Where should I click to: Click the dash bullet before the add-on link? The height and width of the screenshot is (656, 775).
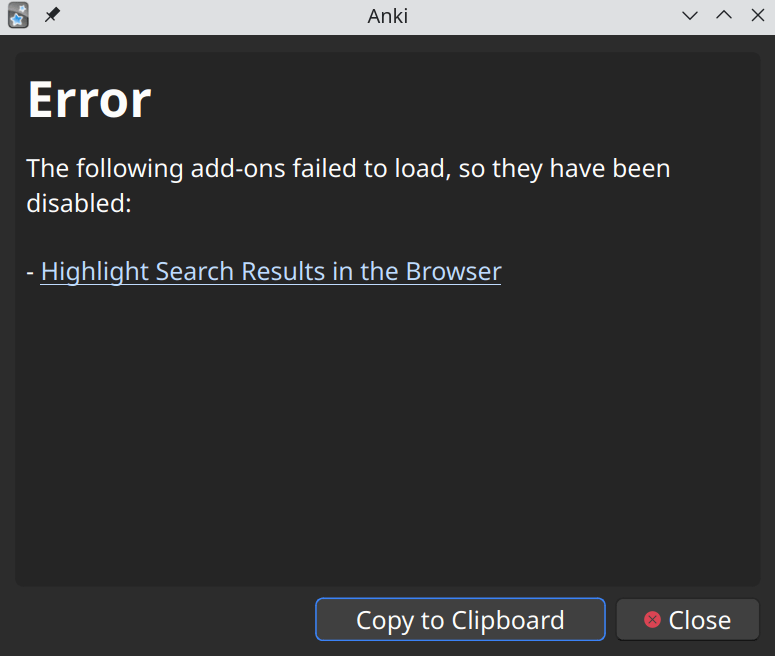[x=30, y=272]
